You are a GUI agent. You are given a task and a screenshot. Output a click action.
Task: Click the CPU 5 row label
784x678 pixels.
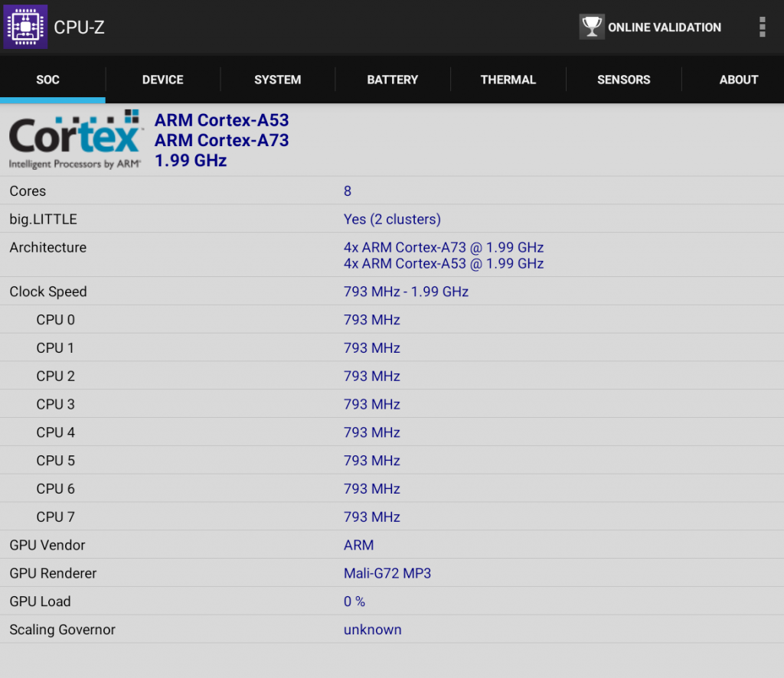[x=55, y=461]
